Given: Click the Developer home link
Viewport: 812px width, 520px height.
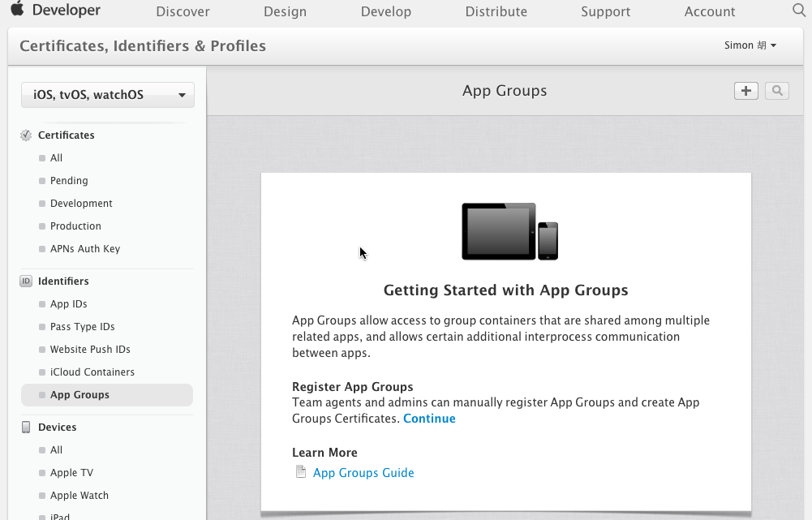Looking at the screenshot, I should pos(67,10).
